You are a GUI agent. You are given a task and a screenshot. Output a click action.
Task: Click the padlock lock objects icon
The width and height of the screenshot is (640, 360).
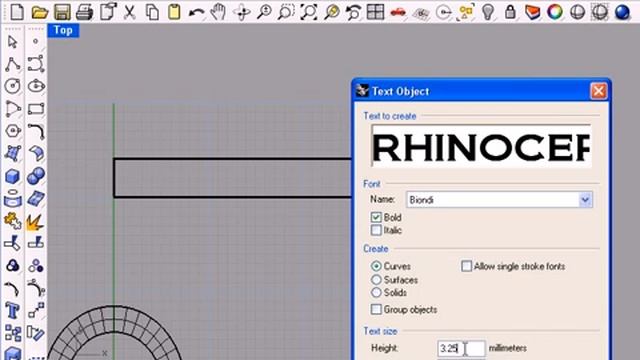pyautogui.click(x=510, y=11)
